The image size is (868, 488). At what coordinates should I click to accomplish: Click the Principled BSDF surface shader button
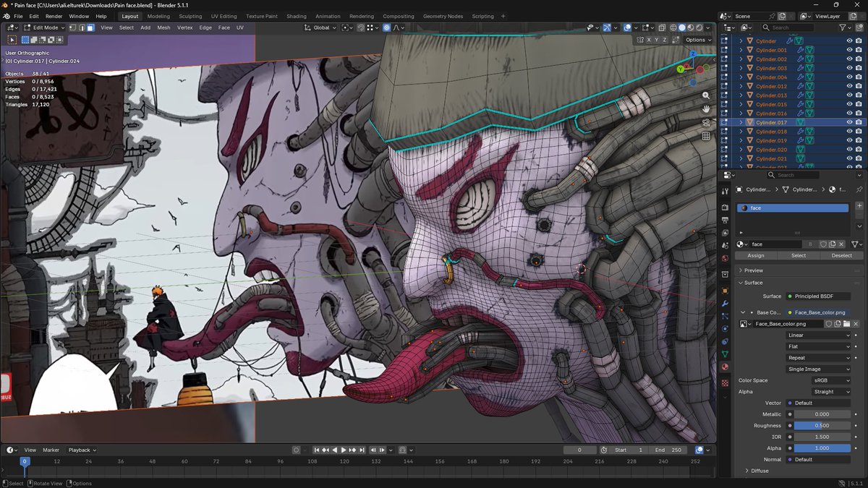click(x=820, y=296)
